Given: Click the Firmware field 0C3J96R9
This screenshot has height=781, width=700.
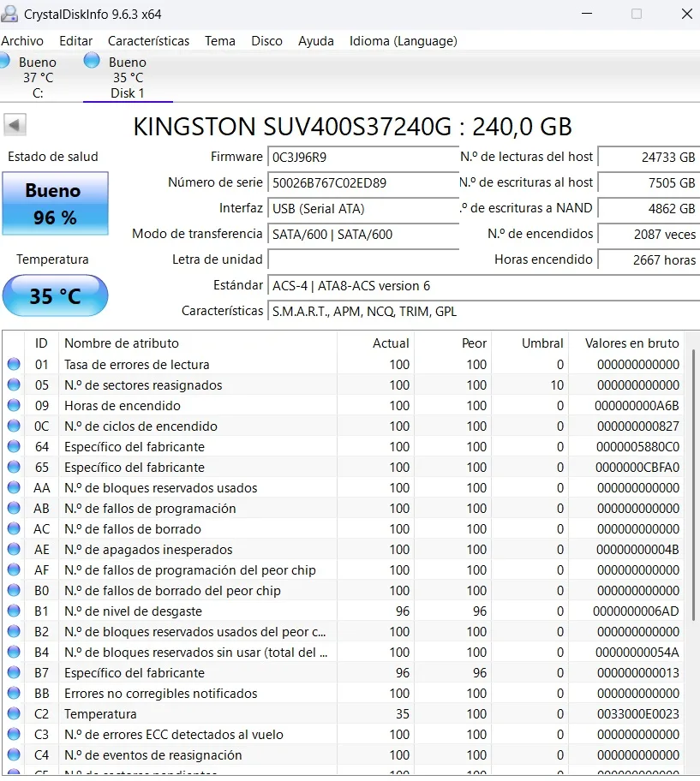Looking at the screenshot, I should [362, 157].
